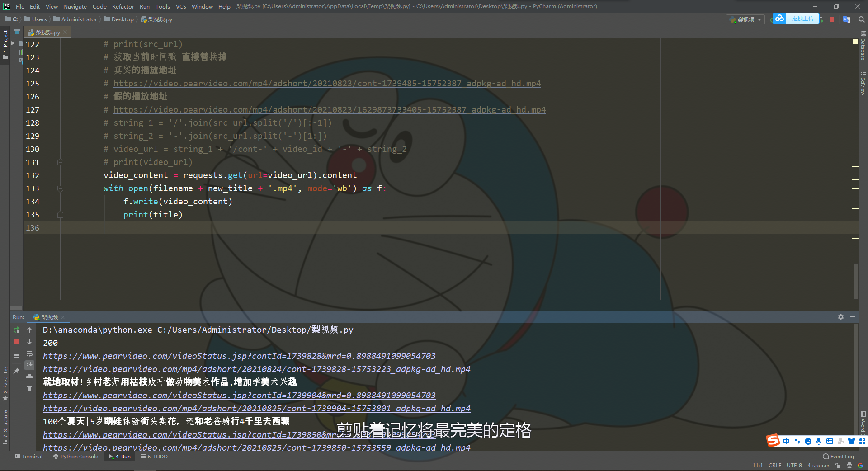Toggle the read-only lock icon in status bar
The width and height of the screenshot is (868, 471).
838,466
